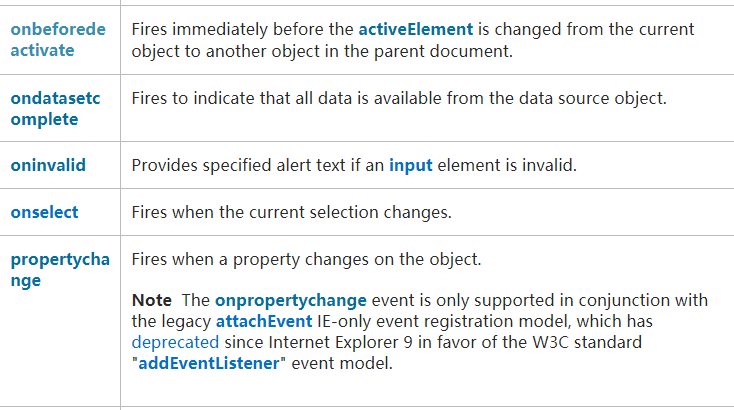Click the description text about activeElement change
The height and width of the screenshot is (410, 734).
click(412, 40)
